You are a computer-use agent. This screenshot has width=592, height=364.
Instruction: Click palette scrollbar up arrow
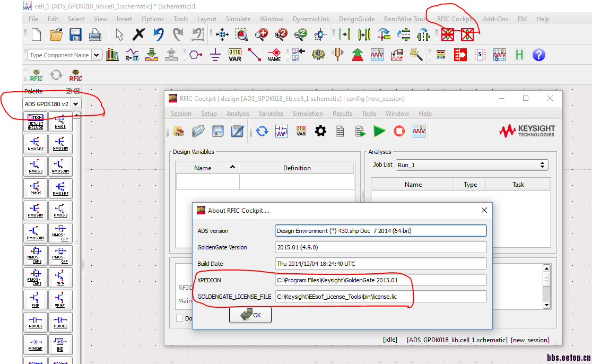click(x=76, y=115)
